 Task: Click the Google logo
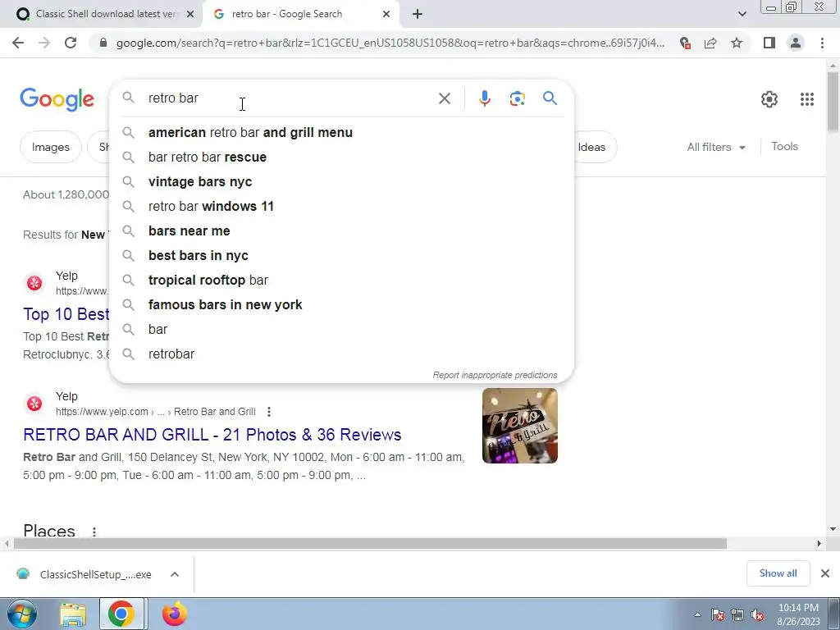point(57,99)
